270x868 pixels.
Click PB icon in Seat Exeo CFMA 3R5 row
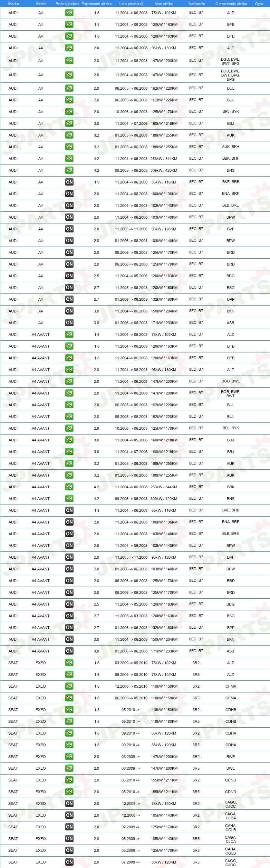click(x=69, y=698)
